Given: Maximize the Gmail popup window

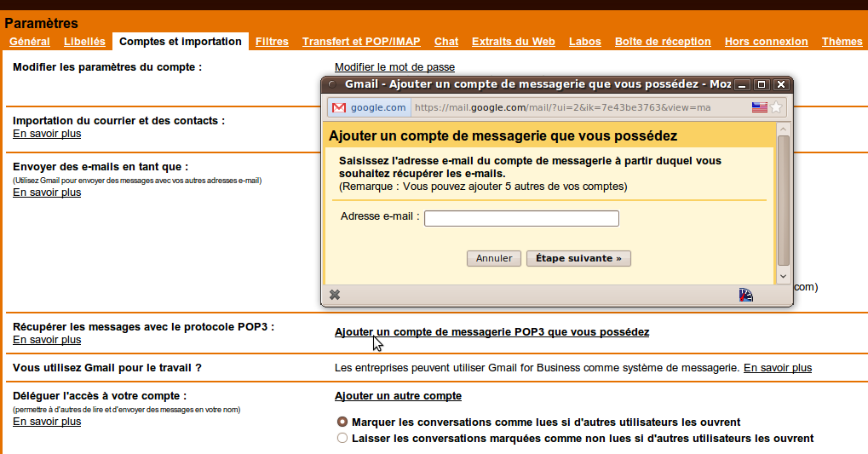Looking at the screenshot, I should [762, 84].
